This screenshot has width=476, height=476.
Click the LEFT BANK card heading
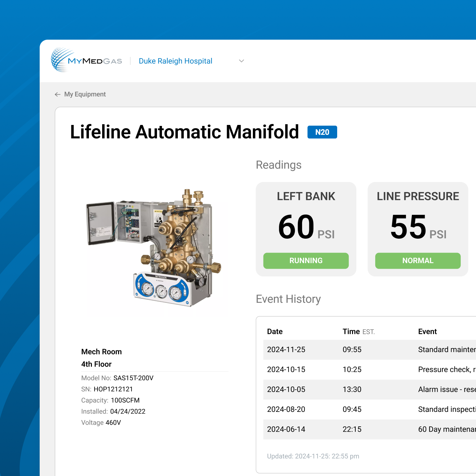pos(306,196)
